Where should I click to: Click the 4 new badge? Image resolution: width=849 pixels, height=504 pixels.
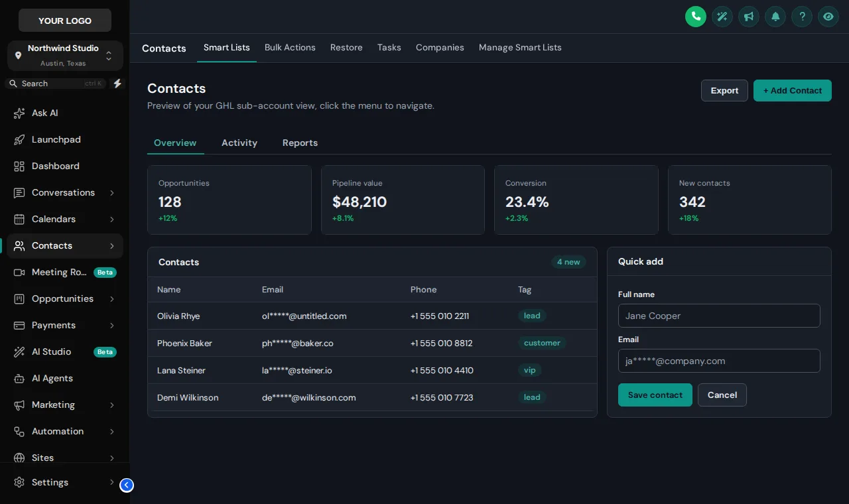(x=568, y=263)
